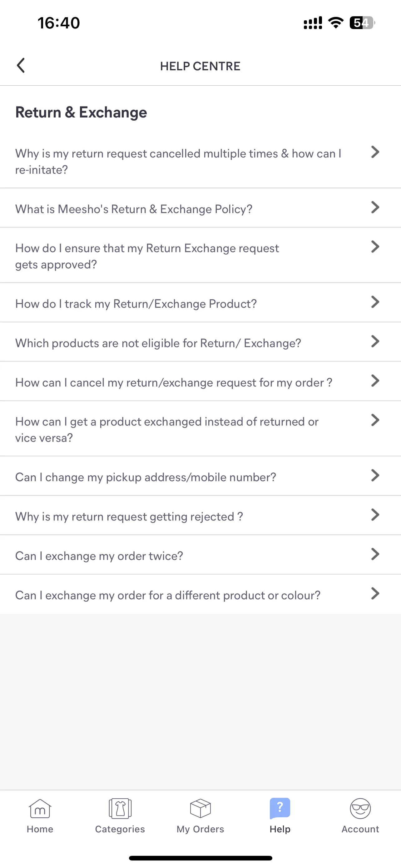Tap the battery indicator in status bar
Viewport: 401px width, 868px height.
(x=362, y=23)
